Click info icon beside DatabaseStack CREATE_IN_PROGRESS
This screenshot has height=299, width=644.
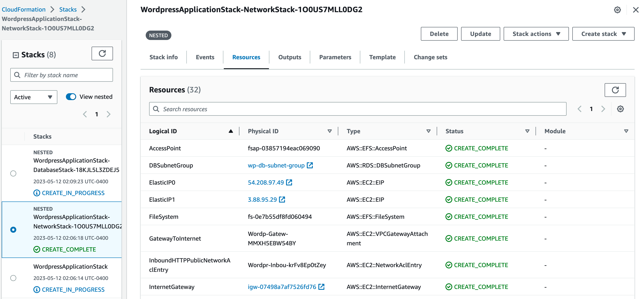click(37, 193)
